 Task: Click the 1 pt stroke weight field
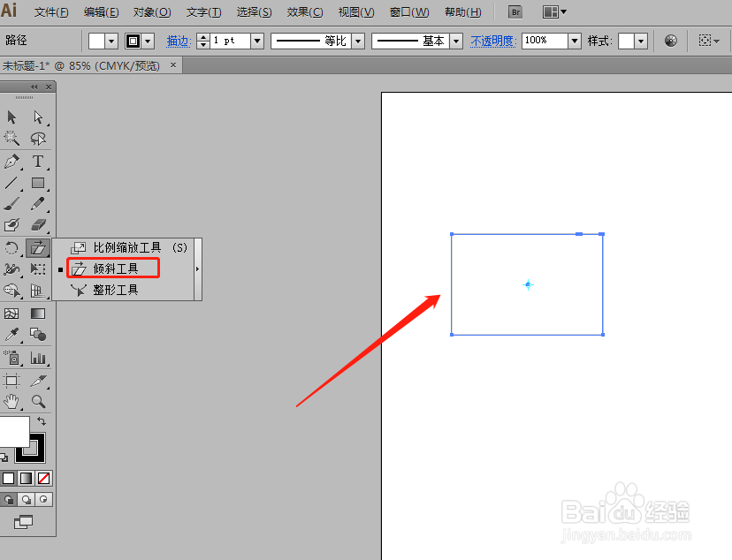(231, 41)
